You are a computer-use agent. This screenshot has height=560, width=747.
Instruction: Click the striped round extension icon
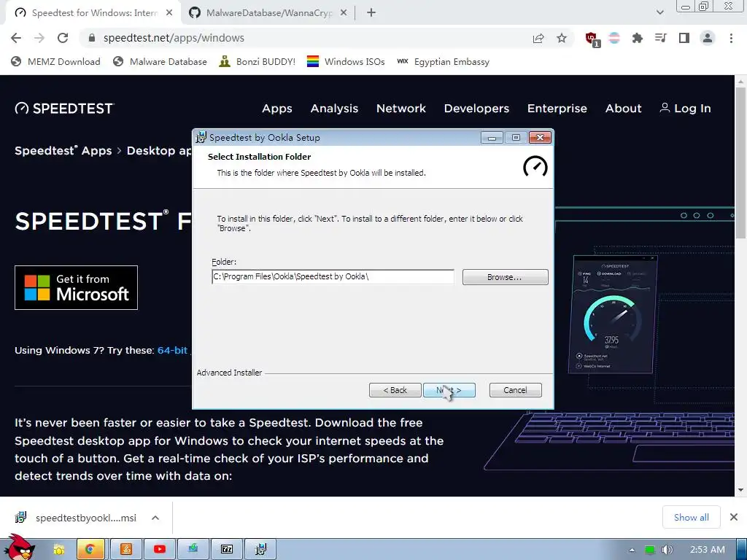[614, 38]
